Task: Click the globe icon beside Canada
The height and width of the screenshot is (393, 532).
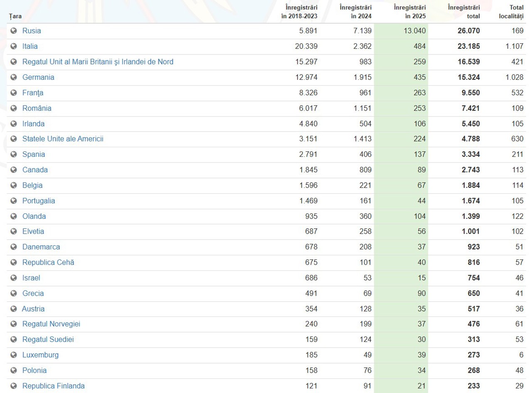Action: point(14,170)
